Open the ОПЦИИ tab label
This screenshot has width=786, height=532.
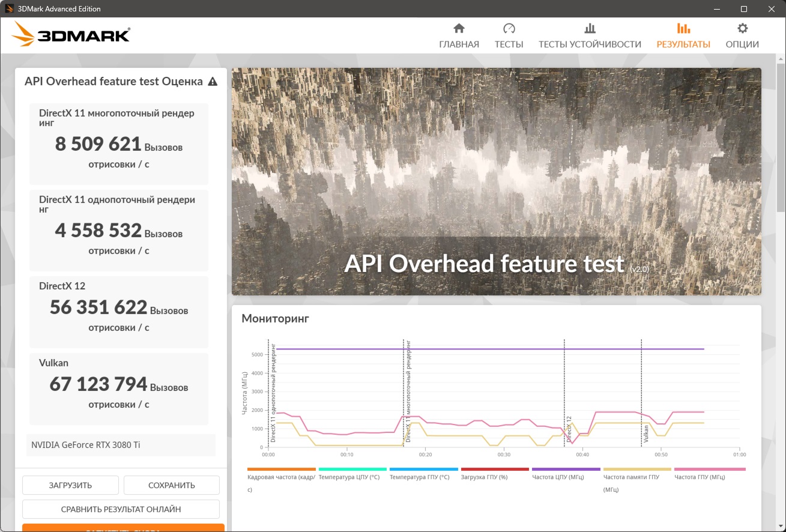click(742, 44)
